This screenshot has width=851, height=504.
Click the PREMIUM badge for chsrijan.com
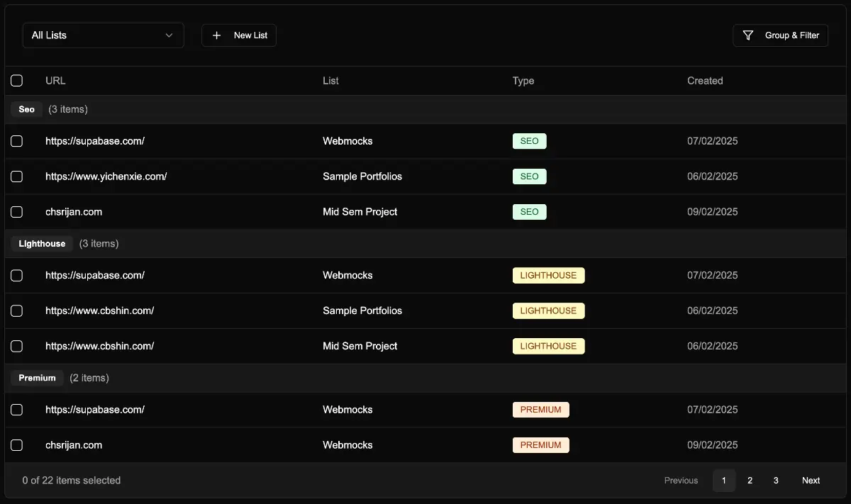[x=540, y=445]
